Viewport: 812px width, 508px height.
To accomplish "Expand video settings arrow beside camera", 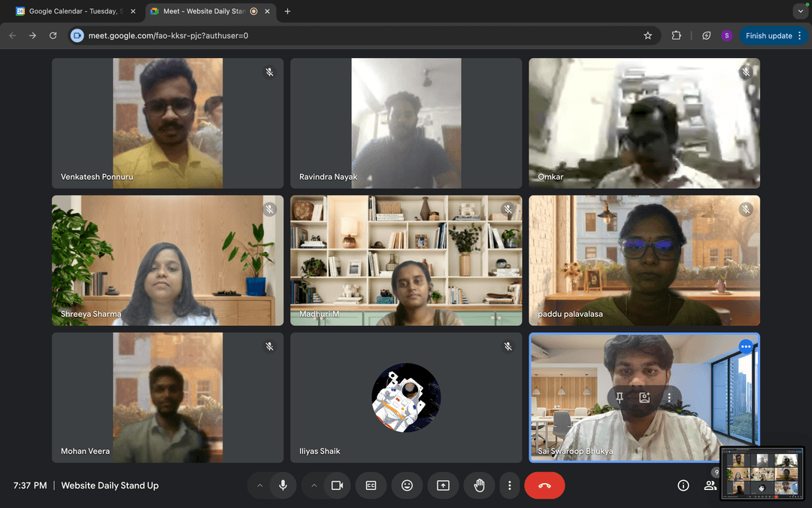I will pos(314,485).
